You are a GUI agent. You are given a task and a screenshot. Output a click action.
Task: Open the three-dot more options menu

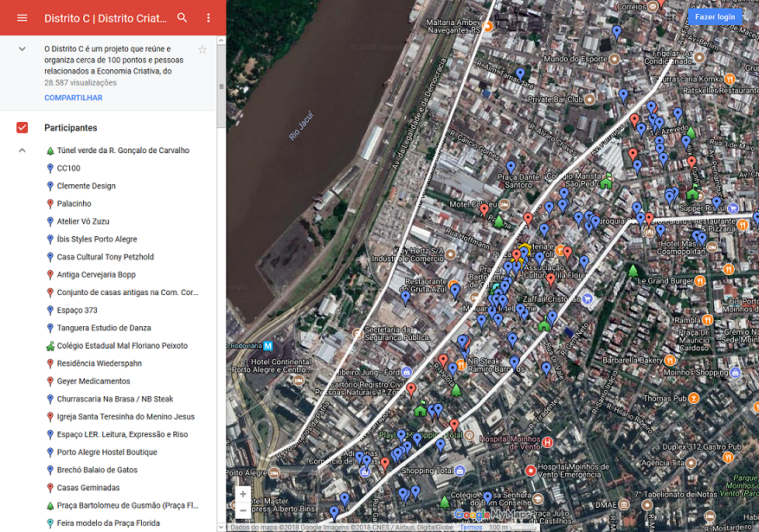[209, 18]
